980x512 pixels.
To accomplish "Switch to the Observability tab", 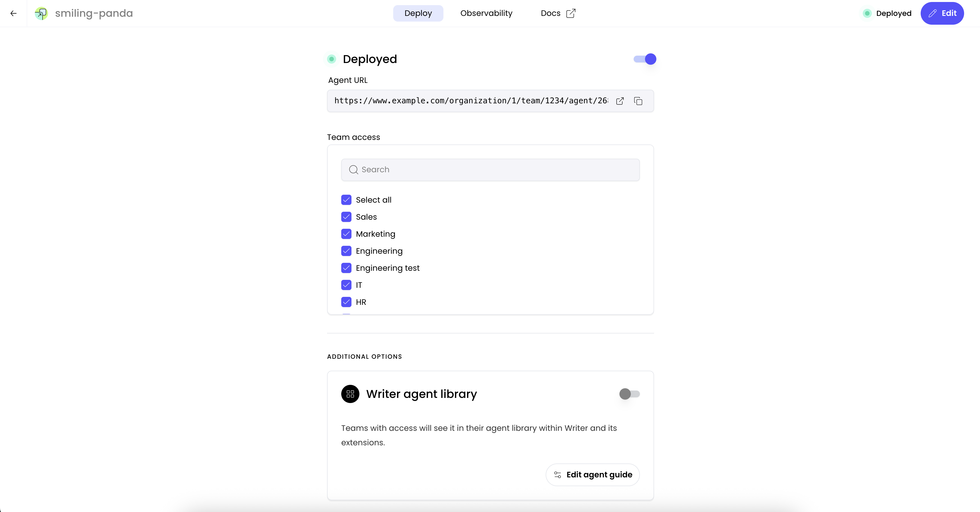I will tap(486, 13).
